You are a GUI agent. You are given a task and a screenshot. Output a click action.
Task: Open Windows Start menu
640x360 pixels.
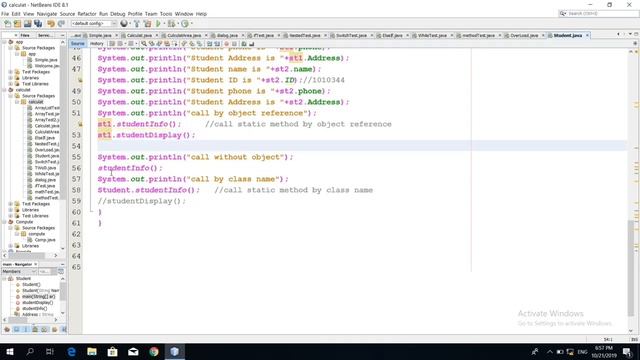click(10, 351)
